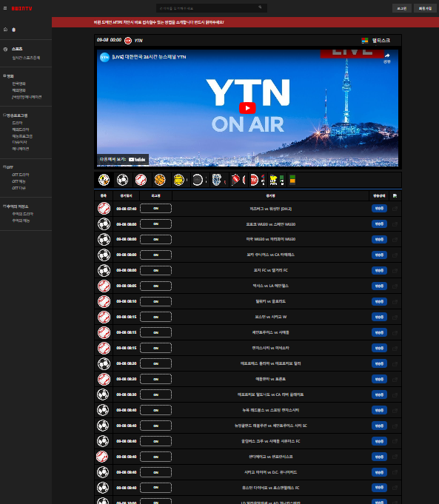Click the ON league box in the 08:05 row

[x=155, y=286]
